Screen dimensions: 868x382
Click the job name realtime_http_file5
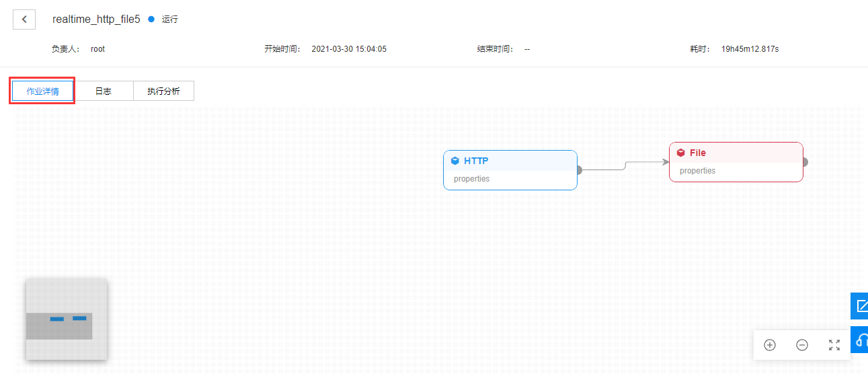point(96,20)
